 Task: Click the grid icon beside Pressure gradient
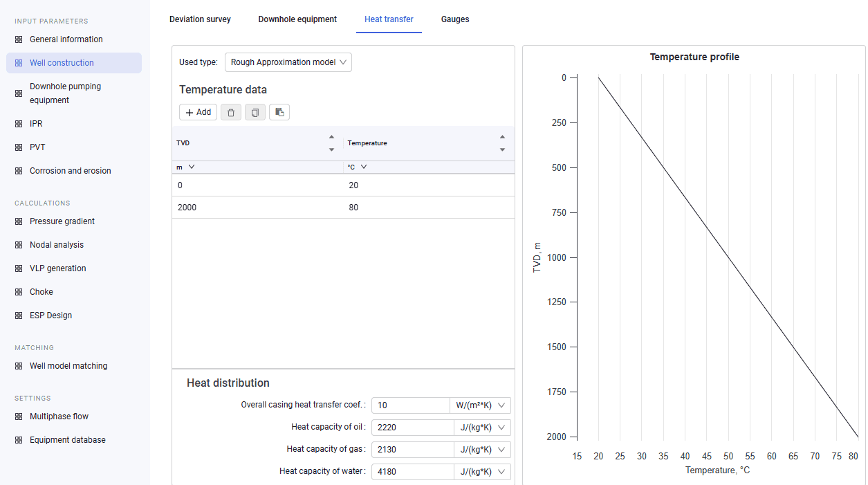click(19, 221)
